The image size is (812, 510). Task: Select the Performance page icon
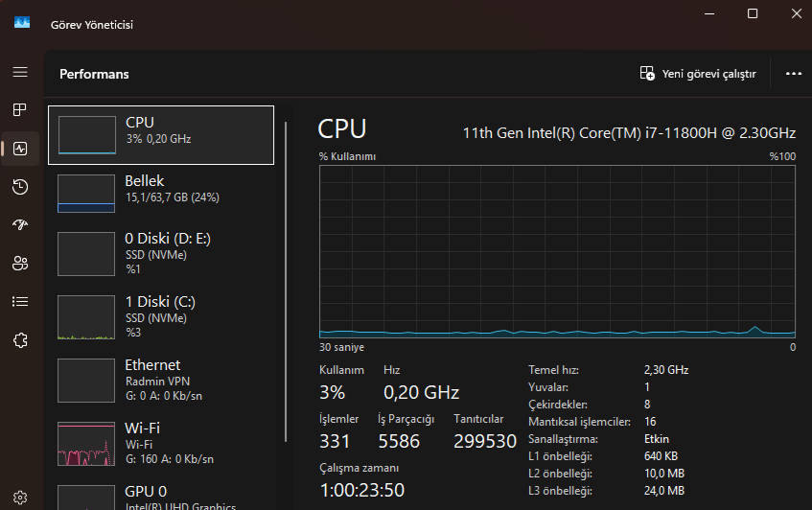(20, 149)
